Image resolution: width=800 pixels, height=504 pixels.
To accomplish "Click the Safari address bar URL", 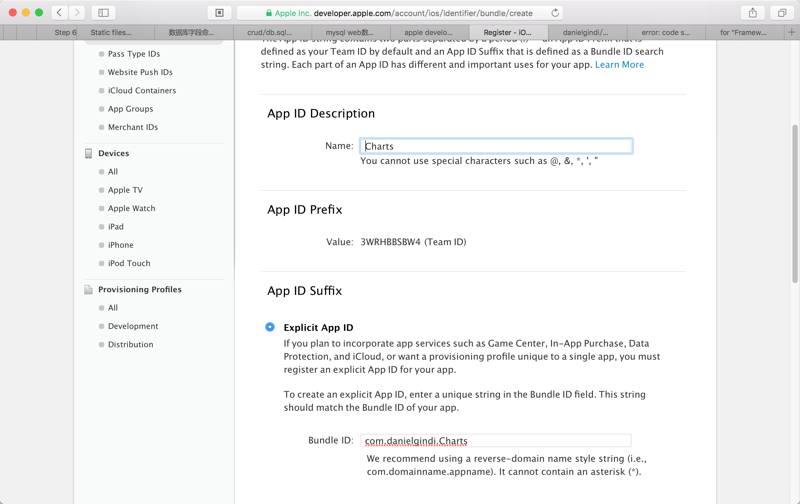I will [423, 13].
